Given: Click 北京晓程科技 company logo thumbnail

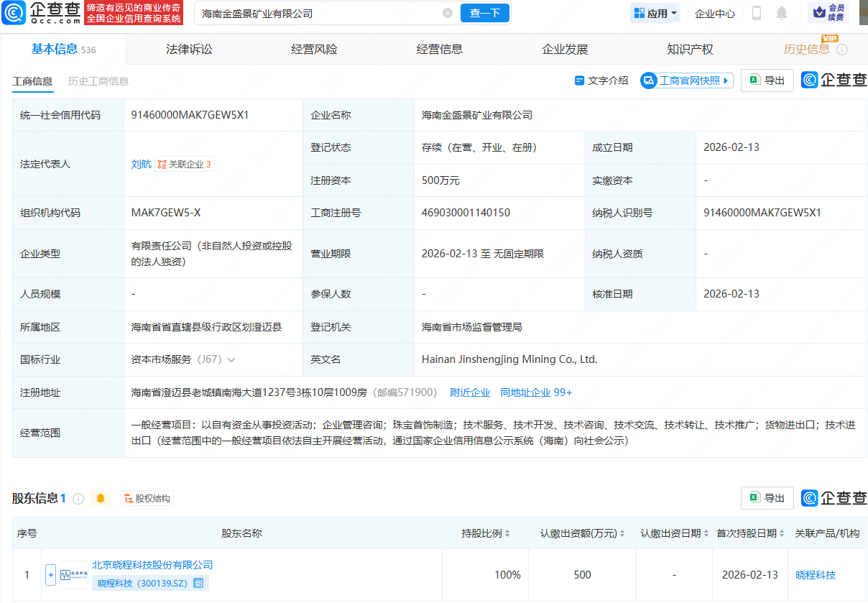Looking at the screenshot, I should 73,575.
